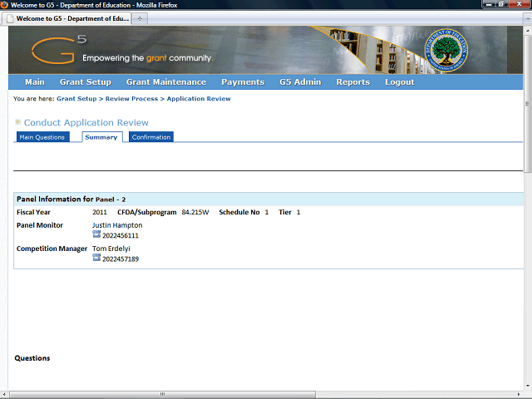Click the Competition Manager label
The image size is (532, 399).
(52, 249)
